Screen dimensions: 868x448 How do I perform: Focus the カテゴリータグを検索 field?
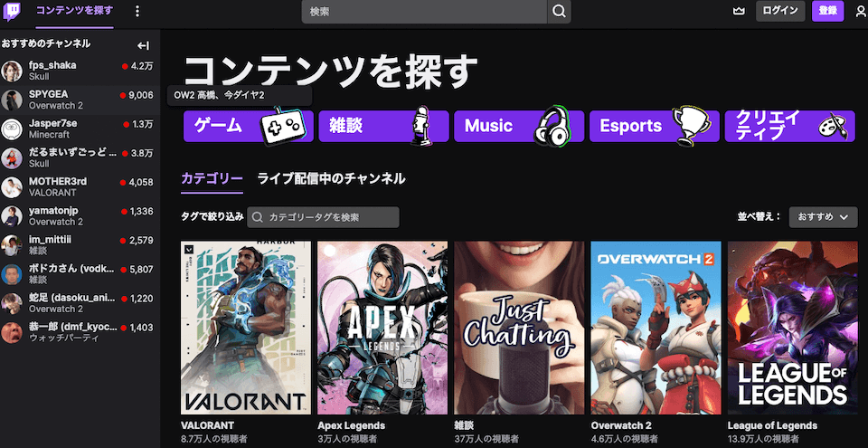324,217
